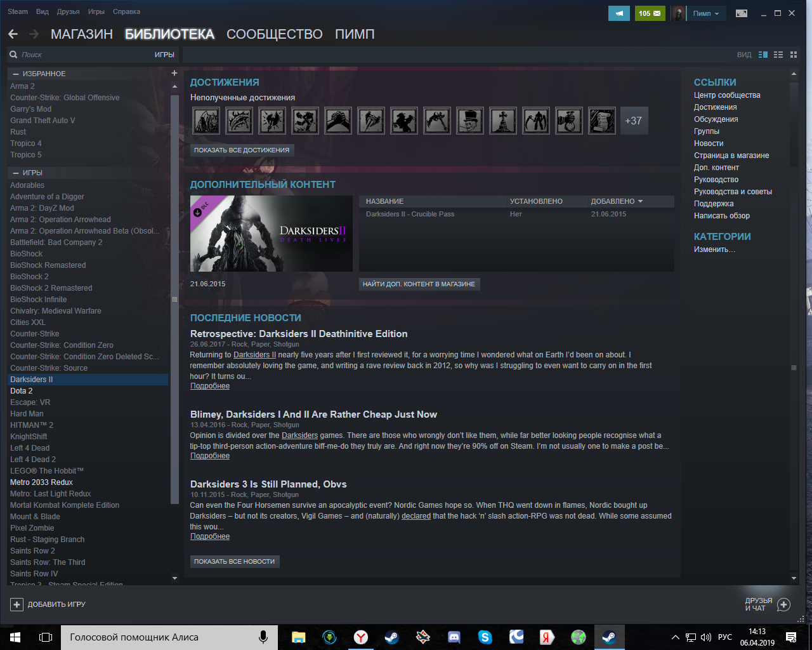812x650 pixels.
Task: Open the Вид menu
Action: [x=43, y=11]
